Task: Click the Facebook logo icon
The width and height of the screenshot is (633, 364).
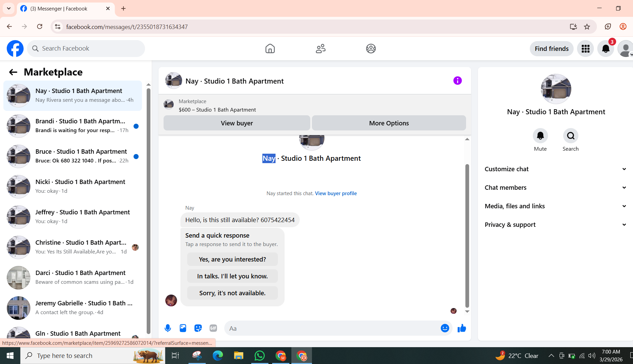Action: 15,49
